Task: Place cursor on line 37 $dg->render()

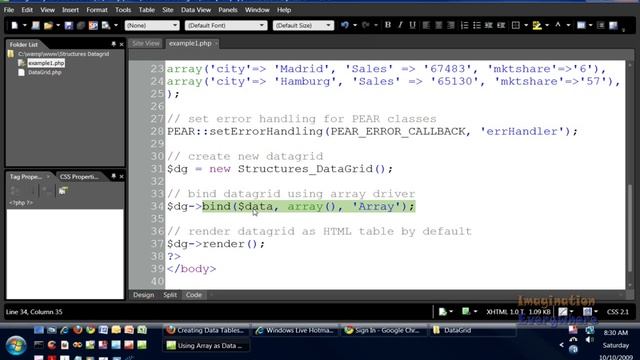Action: click(x=216, y=244)
